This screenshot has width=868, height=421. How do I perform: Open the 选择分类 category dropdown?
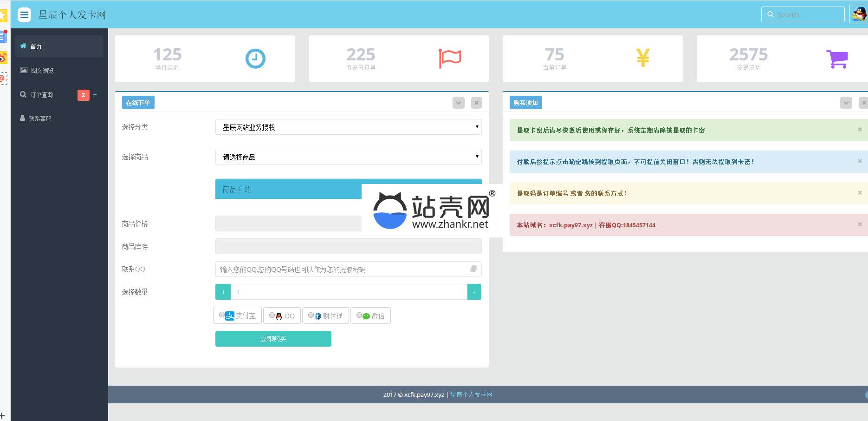coord(348,127)
